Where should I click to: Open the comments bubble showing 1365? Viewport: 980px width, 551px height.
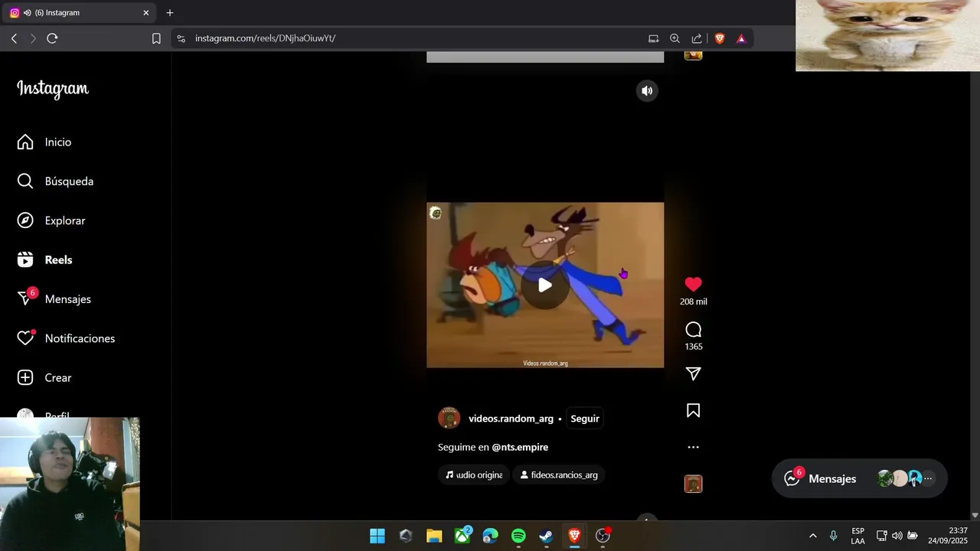tap(693, 330)
